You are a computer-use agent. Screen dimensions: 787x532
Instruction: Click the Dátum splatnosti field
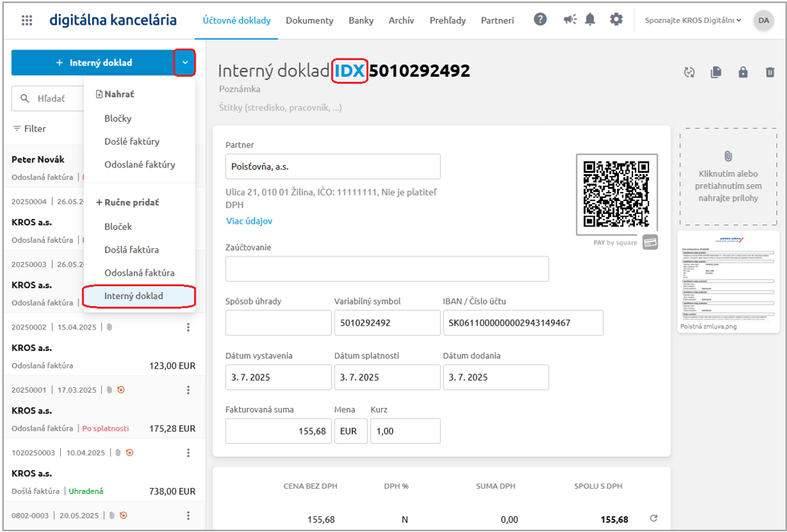click(387, 377)
